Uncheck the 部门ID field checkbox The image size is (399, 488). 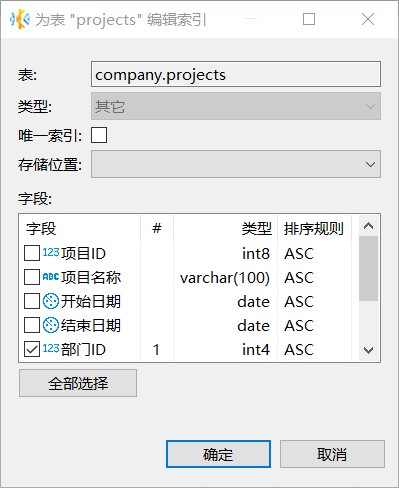32,349
